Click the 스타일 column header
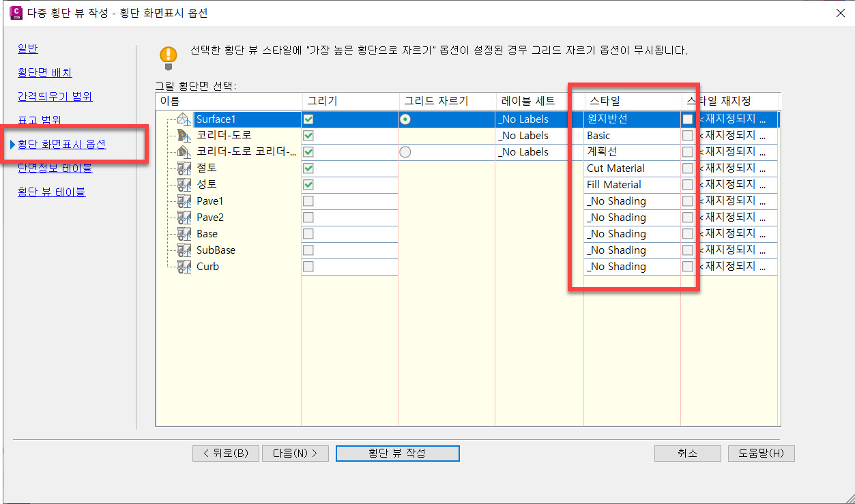855x504 pixels. pos(631,101)
